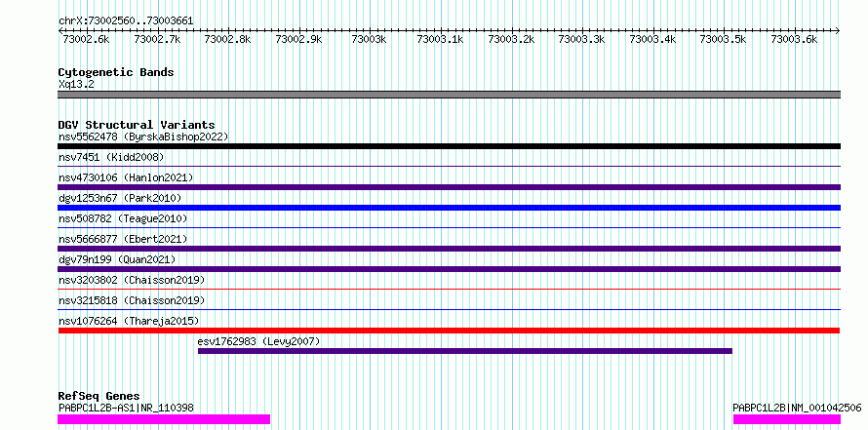Viewport: 868px width, 430px height.
Task: Click the blue dgv1253n67 variant bar
Action: 449,208
